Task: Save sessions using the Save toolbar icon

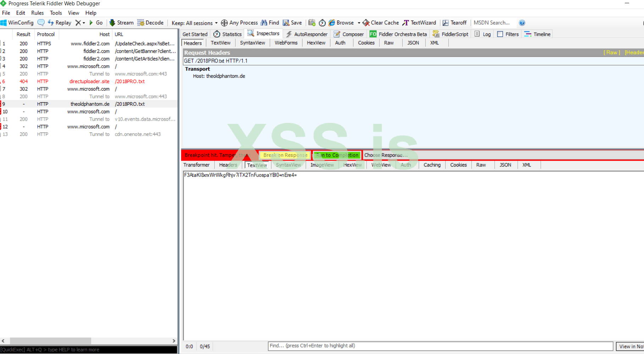Action: 292,23
